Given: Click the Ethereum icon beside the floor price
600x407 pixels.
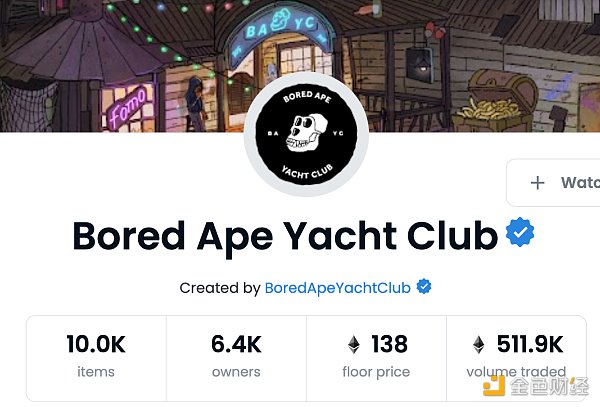Looking at the screenshot, I should click(353, 345).
